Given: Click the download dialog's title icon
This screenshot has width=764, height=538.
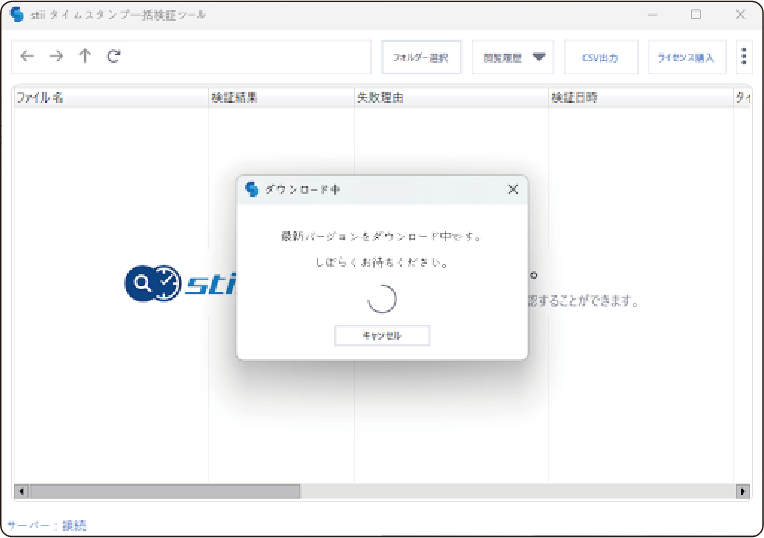Looking at the screenshot, I should pos(252,189).
